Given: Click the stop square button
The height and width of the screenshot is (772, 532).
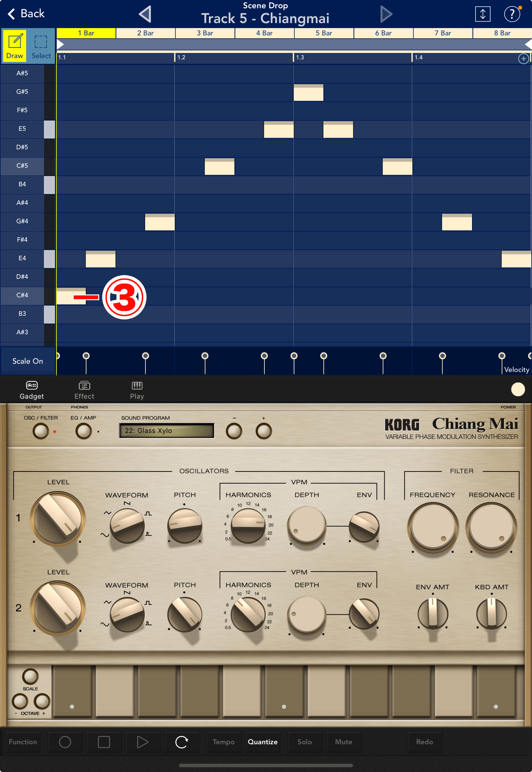Looking at the screenshot, I should click(x=104, y=742).
